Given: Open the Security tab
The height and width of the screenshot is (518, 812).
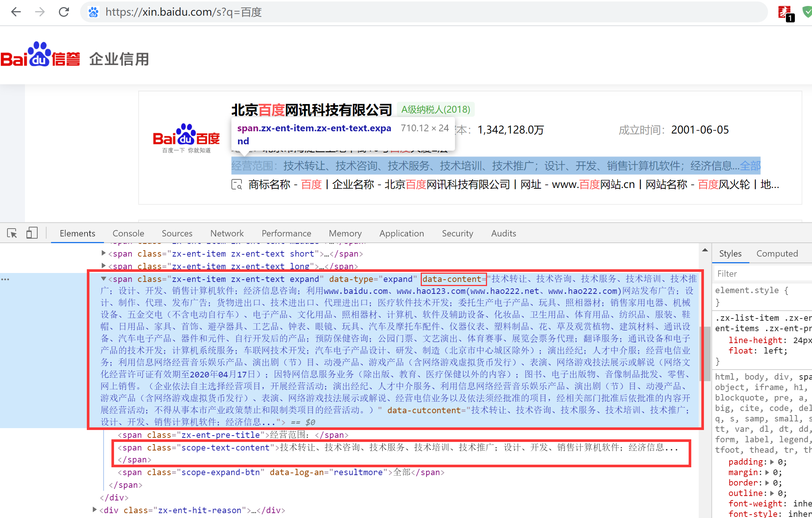Looking at the screenshot, I should pos(458,233).
